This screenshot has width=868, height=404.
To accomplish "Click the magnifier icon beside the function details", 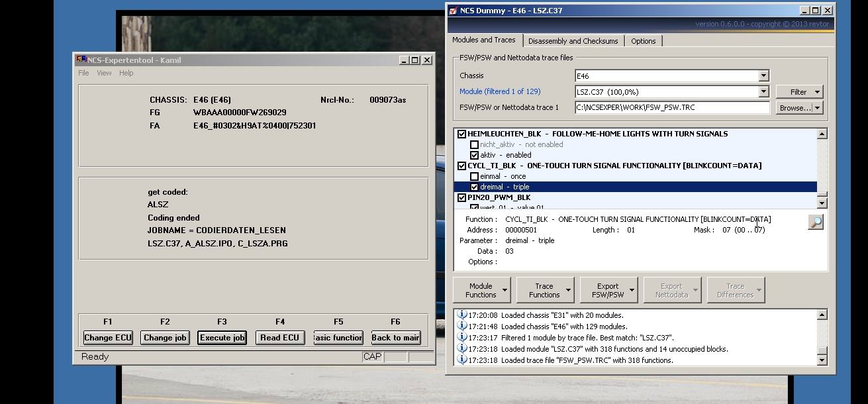I will pos(816,222).
